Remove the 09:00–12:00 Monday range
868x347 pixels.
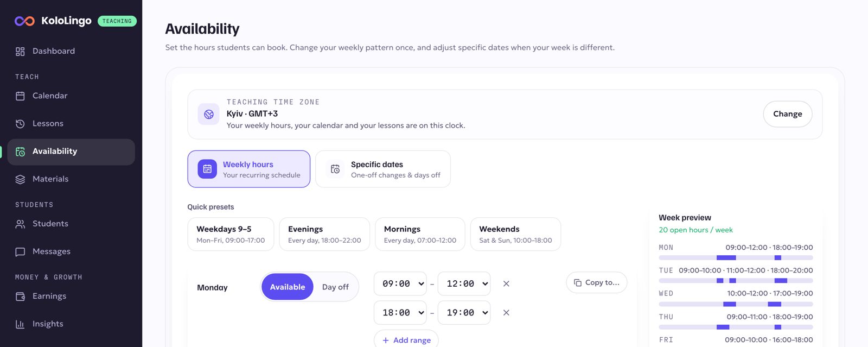point(506,283)
